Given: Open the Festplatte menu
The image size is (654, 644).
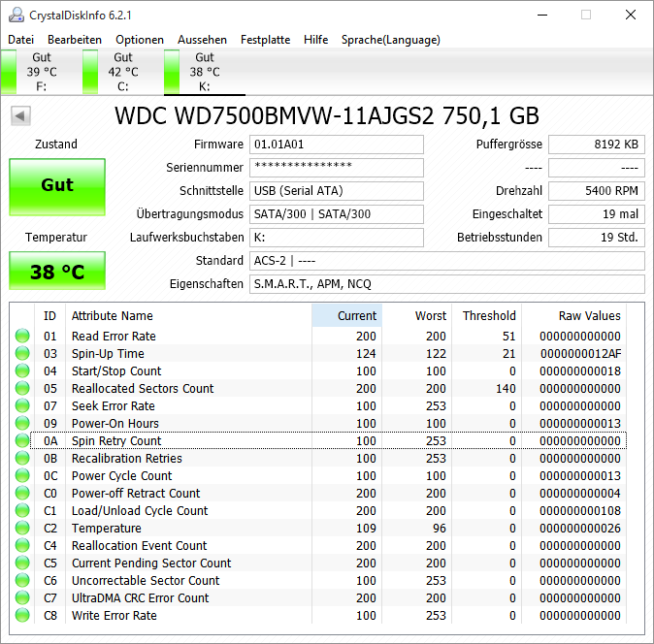Looking at the screenshot, I should [265, 40].
